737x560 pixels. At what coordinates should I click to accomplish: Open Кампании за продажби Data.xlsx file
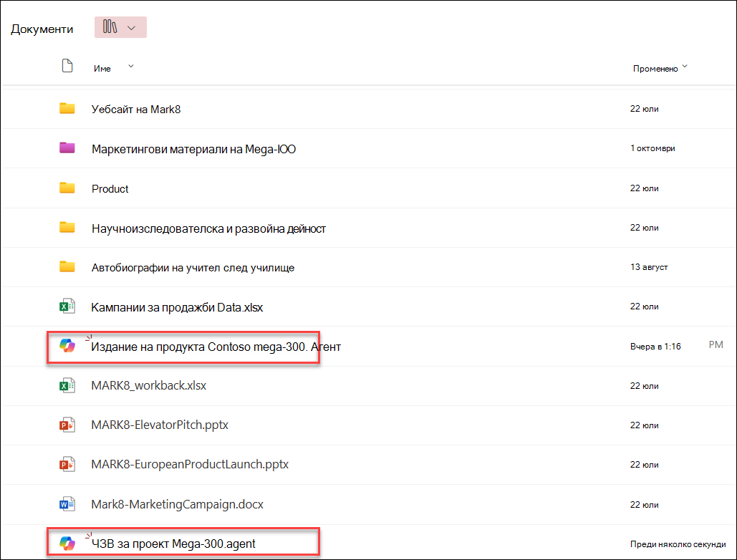pyautogui.click(x=177, y=308)
